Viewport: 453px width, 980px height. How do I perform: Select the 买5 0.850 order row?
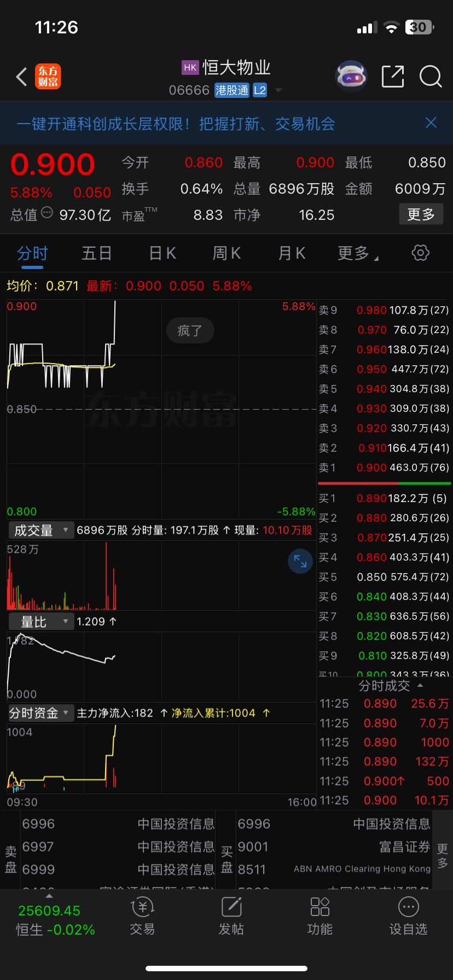(x=384, y=577)
